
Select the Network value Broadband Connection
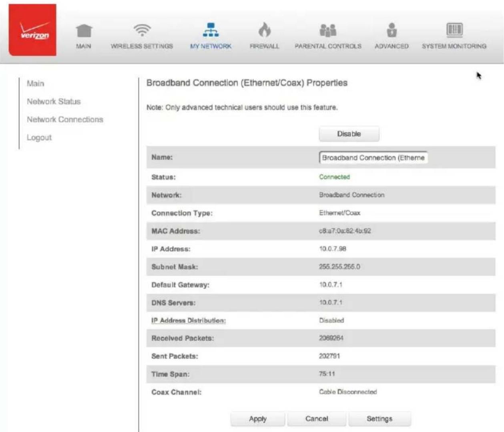point(351,195)
